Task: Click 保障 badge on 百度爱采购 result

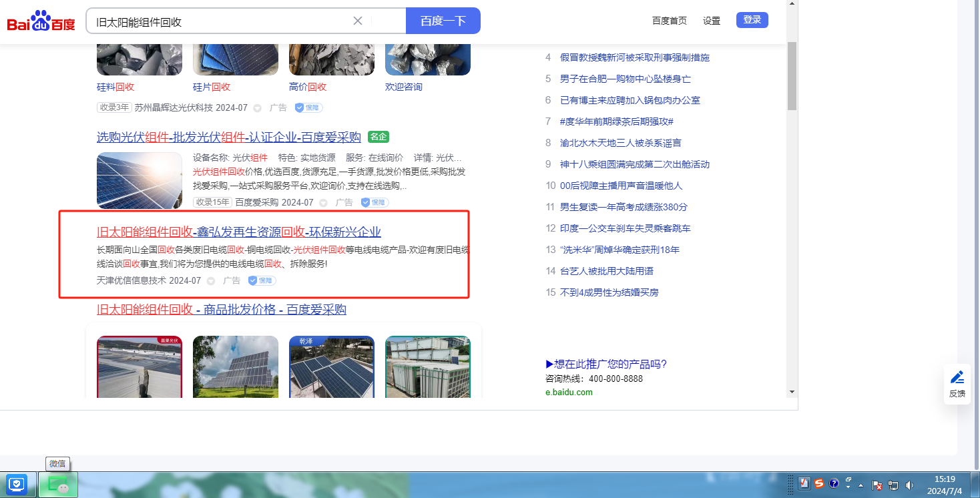Action: [375, 202]
